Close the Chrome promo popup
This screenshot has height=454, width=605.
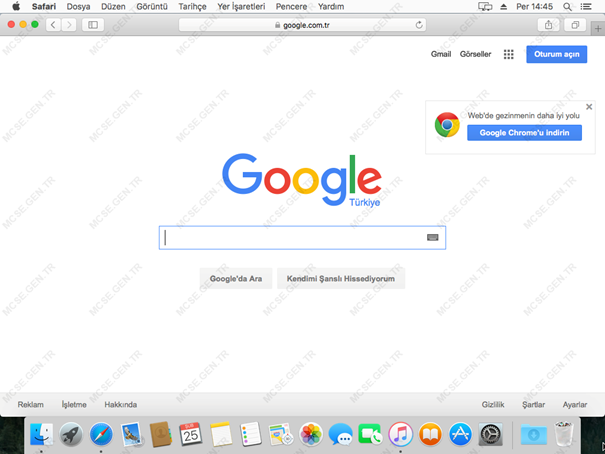click(589, 107)
